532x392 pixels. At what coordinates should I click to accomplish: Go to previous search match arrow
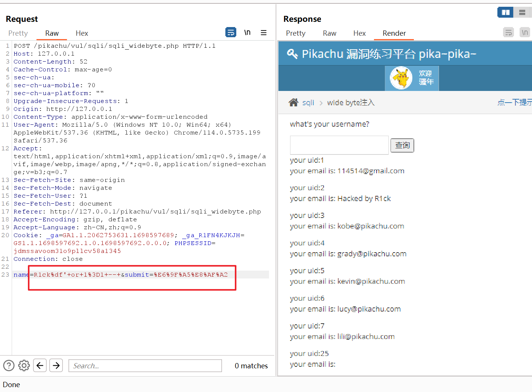click(40, 365)
